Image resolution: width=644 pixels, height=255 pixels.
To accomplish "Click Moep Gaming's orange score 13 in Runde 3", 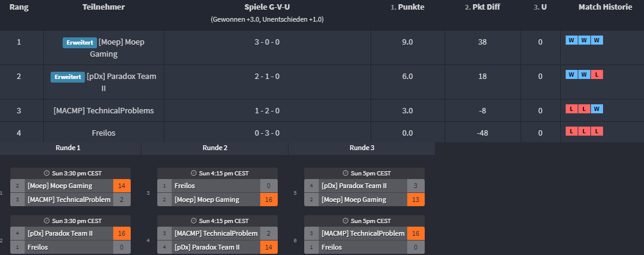I will [x=417, y=200].
